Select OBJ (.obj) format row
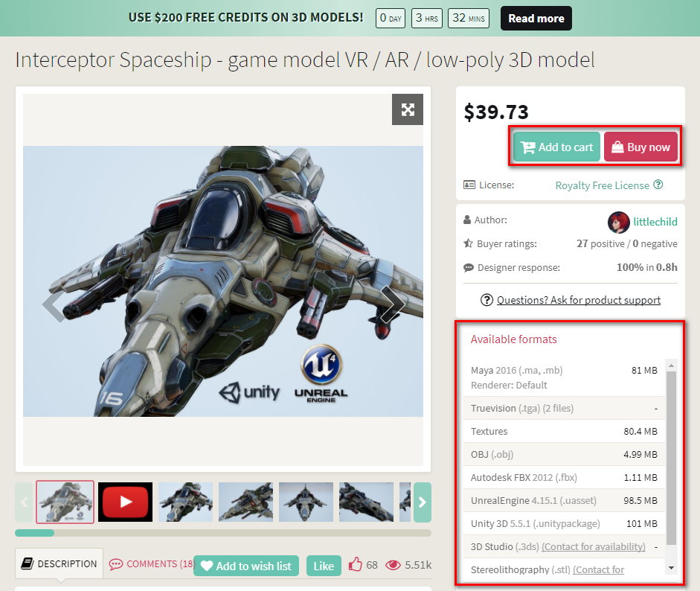Viewport: 700px width, 591px height. [x=564, y=454]
